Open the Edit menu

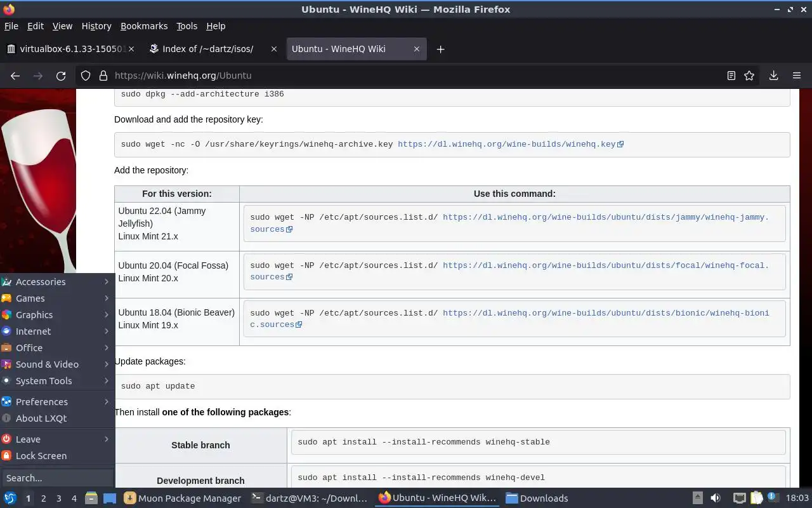tap(36, 26)
